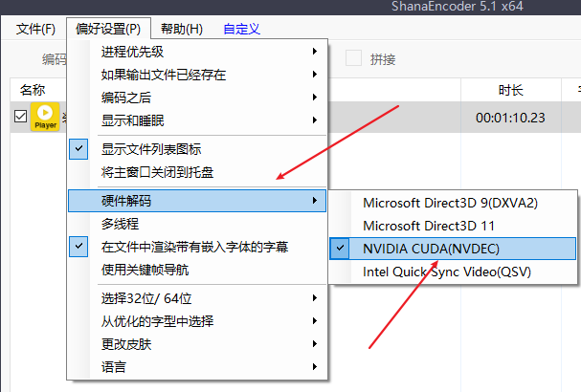Click the 自定义 menu item
This screenshot has width=581, height=392.
tap(241, 30)
